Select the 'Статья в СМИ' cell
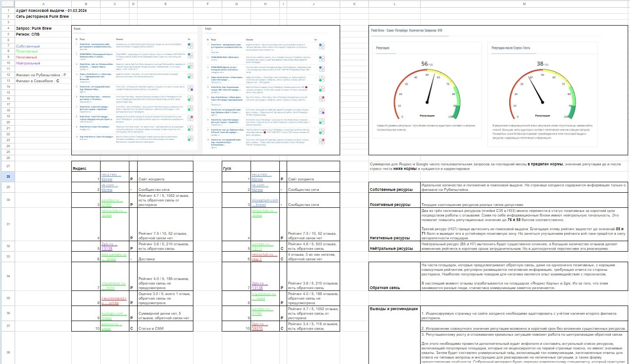The width and height of the screenshot is (630, 364). pyautogui.click(x=165, y=326)
